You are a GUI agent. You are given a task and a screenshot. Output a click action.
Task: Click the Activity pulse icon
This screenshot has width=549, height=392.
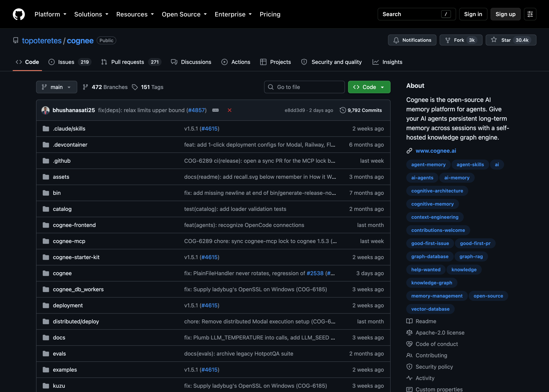[x=409, y=378]
